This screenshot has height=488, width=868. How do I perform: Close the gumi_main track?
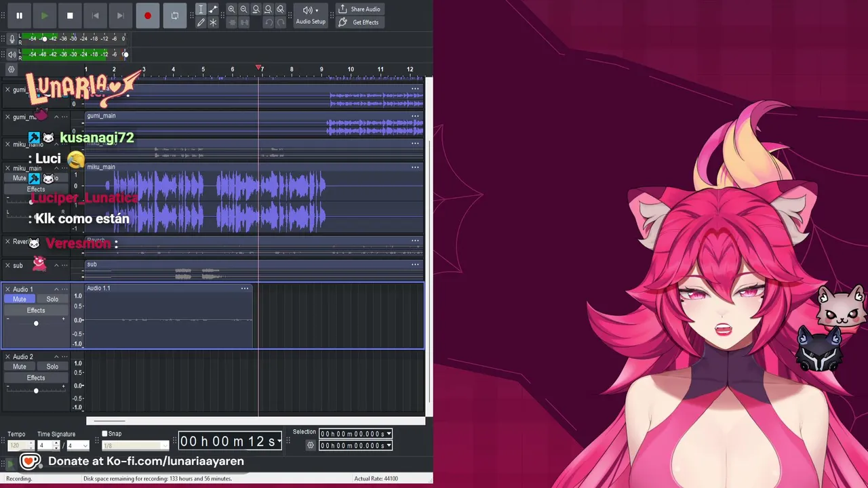[7, 117]
